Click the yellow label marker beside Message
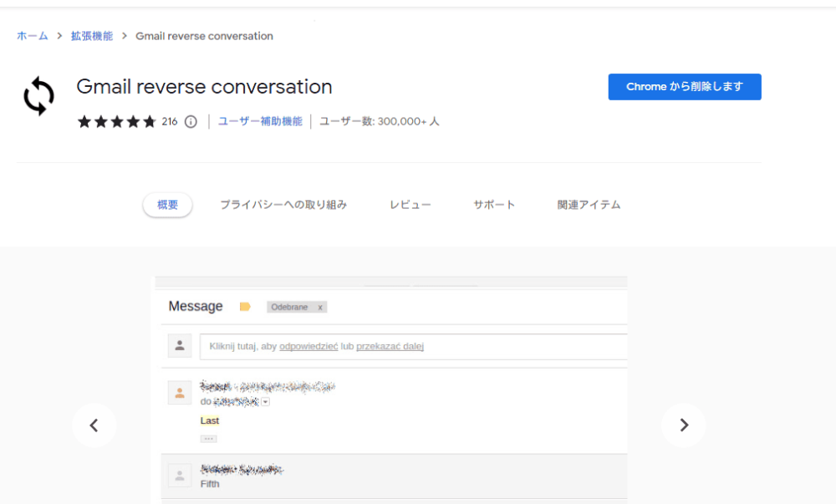836x504 pixels. click(245, 307)
